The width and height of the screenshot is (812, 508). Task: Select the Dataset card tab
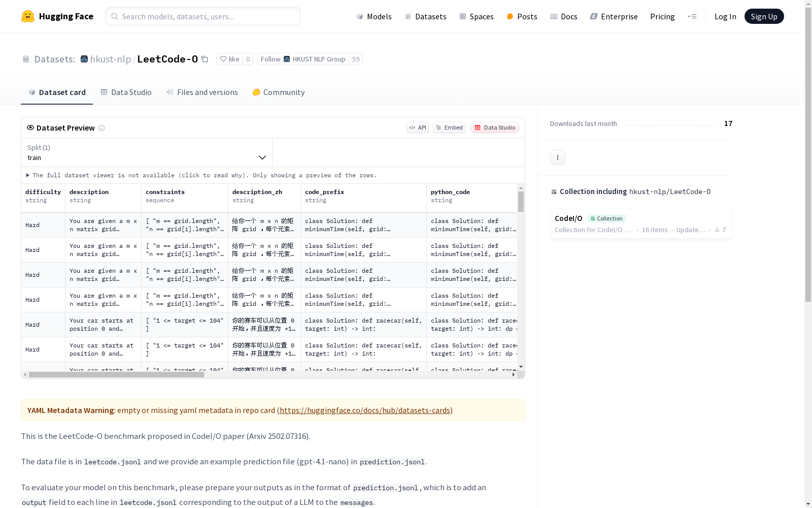click(57, 92)
